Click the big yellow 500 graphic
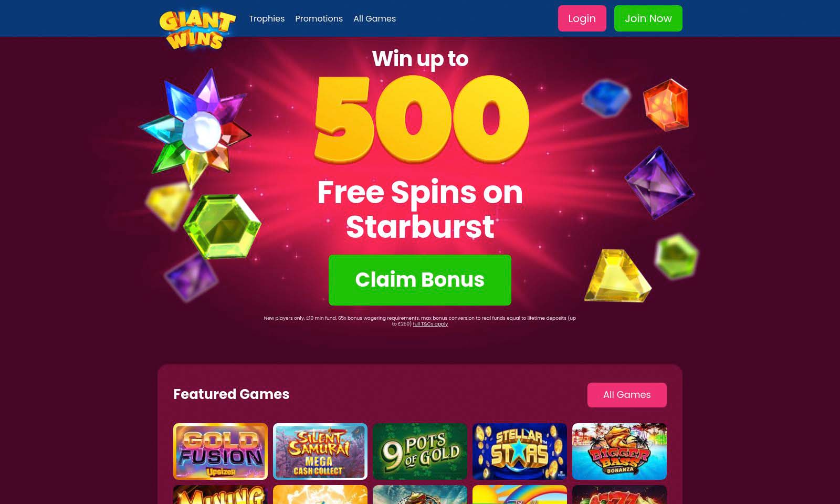The image size is (840, 504). pyautogui.click(x=421, y=120)
